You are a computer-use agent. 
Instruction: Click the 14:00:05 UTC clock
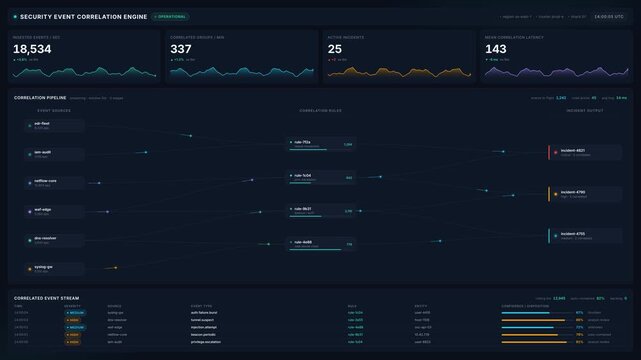tap(609, 17)
